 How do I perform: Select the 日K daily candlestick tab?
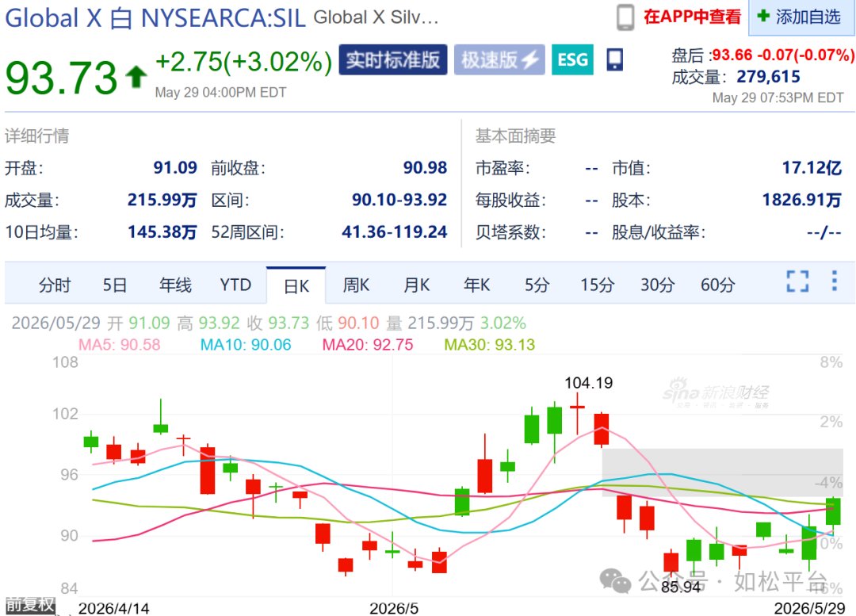pyautogui.click(x=296, y=286)
